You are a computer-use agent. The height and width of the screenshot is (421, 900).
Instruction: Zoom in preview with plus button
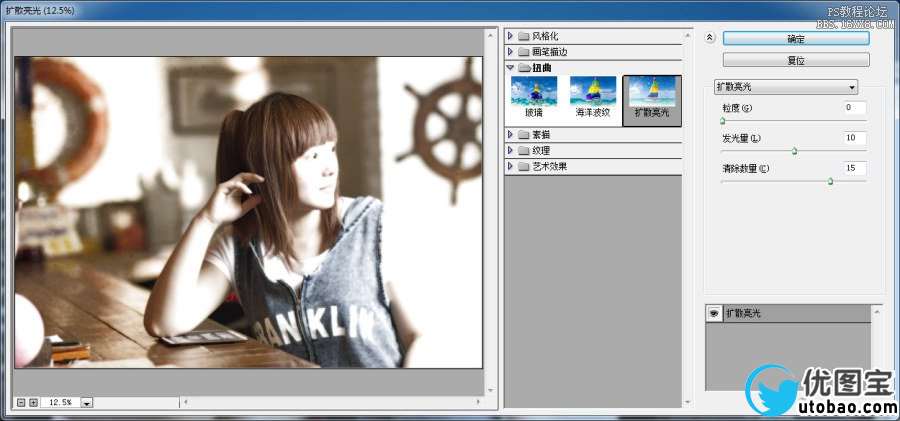pos(33,403)
